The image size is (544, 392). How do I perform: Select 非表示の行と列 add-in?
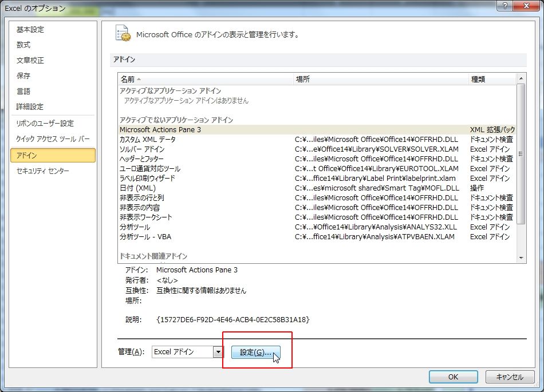tap(317, 197)
